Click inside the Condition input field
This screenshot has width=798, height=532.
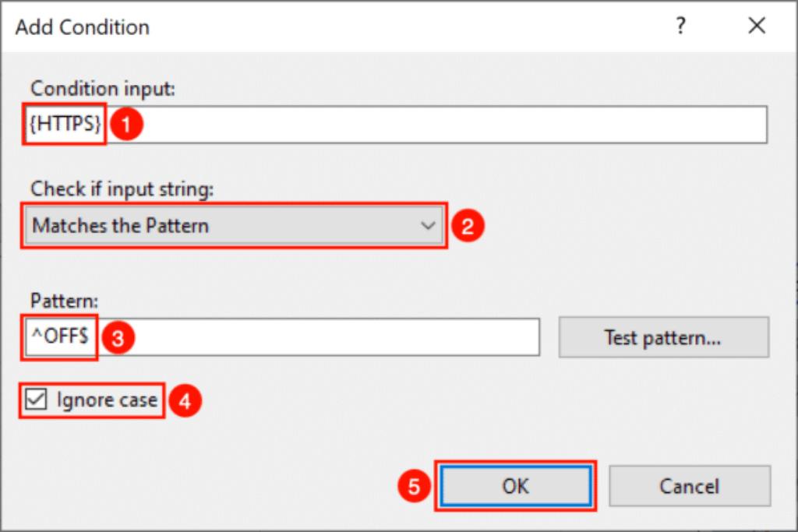(396, 124)
